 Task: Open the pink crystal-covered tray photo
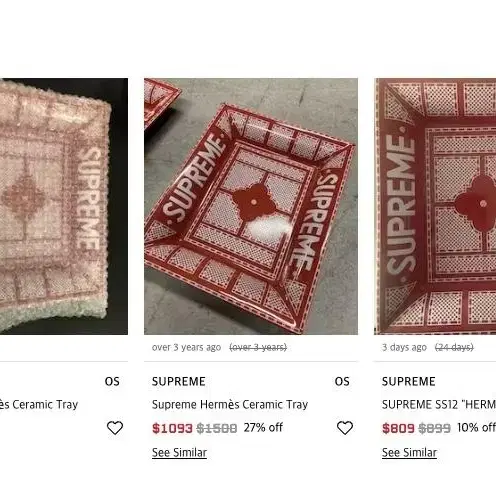(64, 206)
